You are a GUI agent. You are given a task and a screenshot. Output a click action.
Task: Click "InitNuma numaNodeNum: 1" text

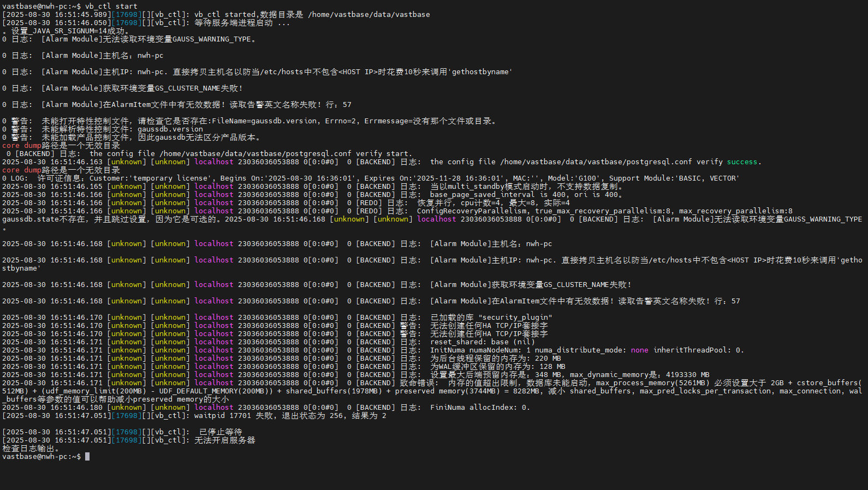480,350
